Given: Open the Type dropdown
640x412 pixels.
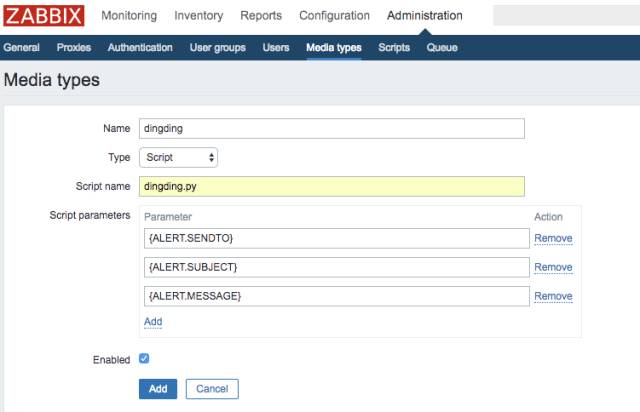Looking at the screenshot, I should (x=178, y=157).
